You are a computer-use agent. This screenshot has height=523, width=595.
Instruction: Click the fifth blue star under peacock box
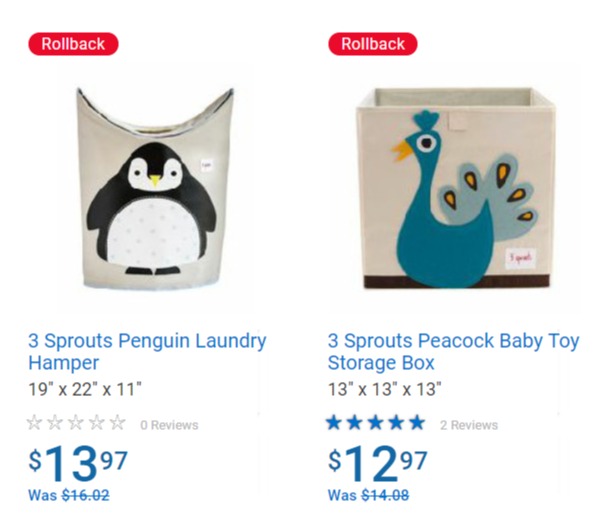point(417,422)
